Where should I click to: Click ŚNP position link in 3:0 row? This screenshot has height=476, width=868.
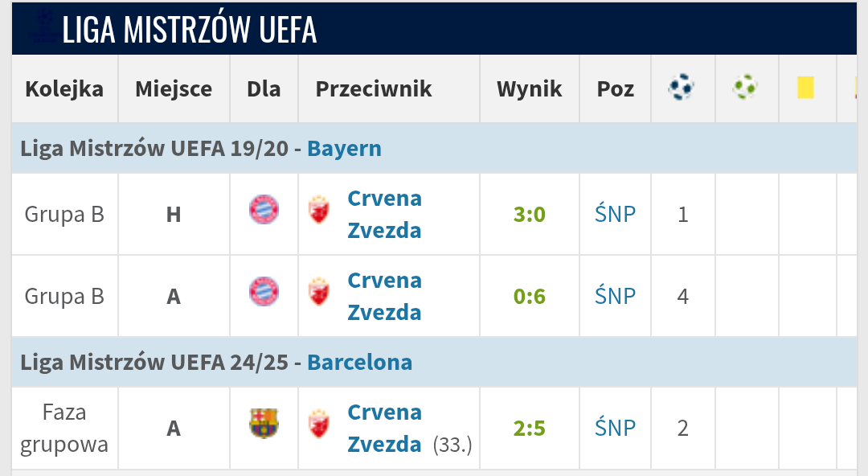point(615,215)
